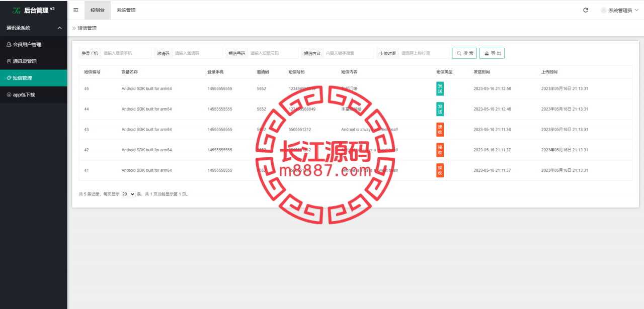Click the 短信号码 column header
The width and height of the screenshot is (644, 309).
[296, 72]
